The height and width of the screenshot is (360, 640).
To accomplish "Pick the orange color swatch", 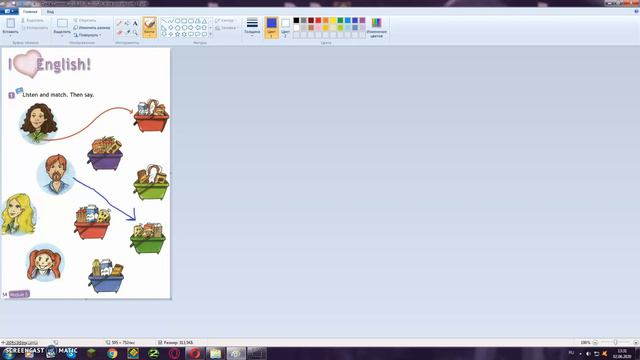I will 326,20.
